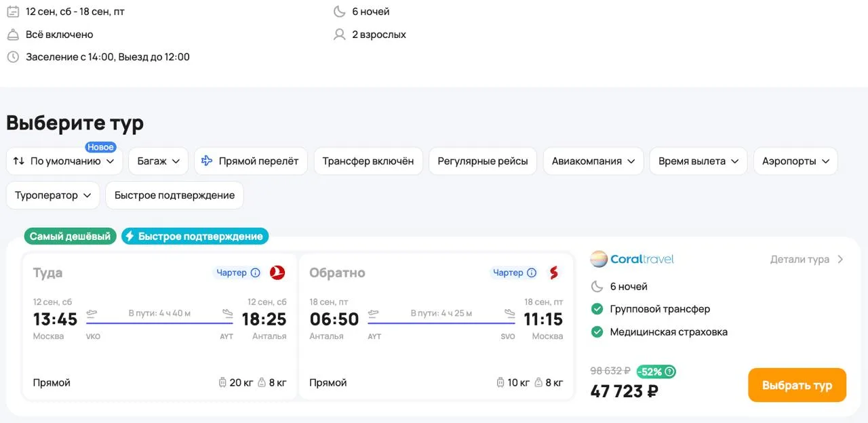This screenshot has width=868, height=423.
Task: Click the clock icon for check-in time
Action: coord(13,57)
